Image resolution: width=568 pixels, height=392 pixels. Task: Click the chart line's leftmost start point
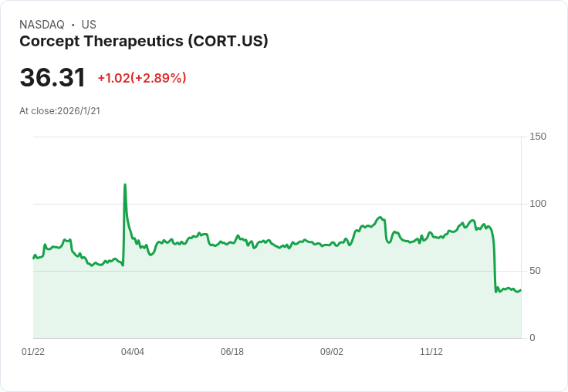point(33,257)
